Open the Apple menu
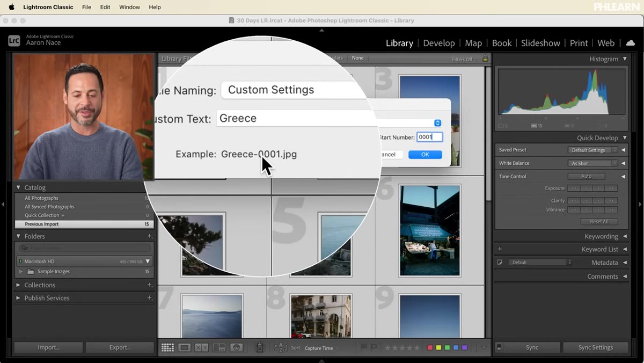Viewport: 644px width, 363px height. (11, 7)
